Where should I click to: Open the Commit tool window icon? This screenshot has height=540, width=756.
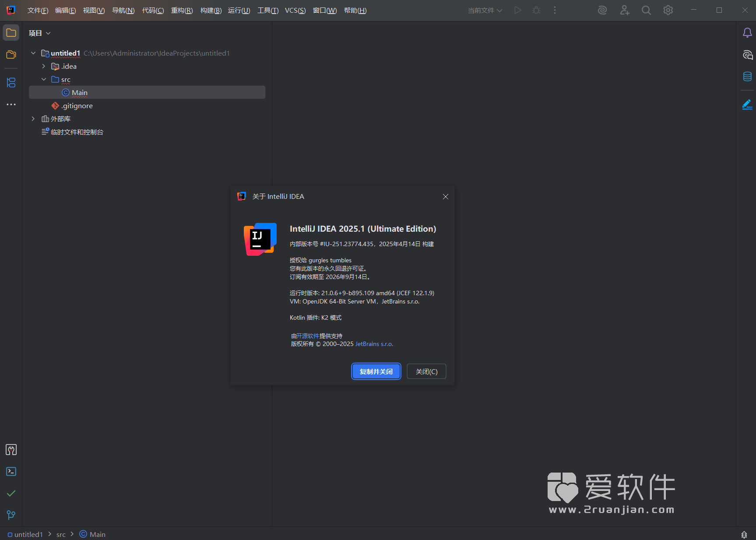(x=11, y=55)
